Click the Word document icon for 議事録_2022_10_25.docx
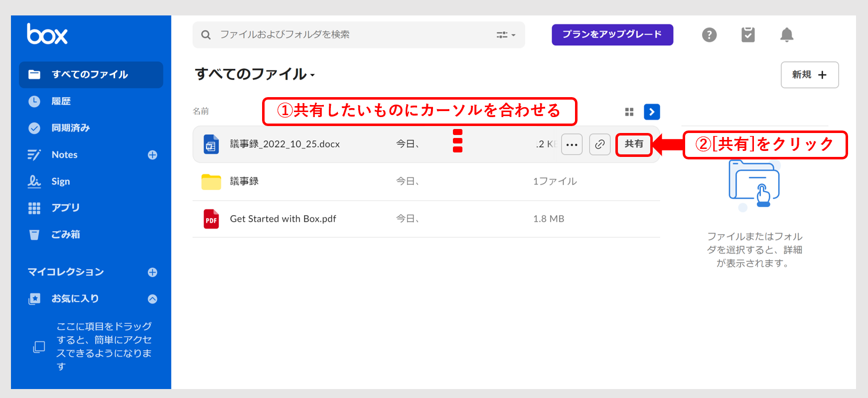Image resolution: width=868 pixels, height=398 pixels. [x=211, y=144]
